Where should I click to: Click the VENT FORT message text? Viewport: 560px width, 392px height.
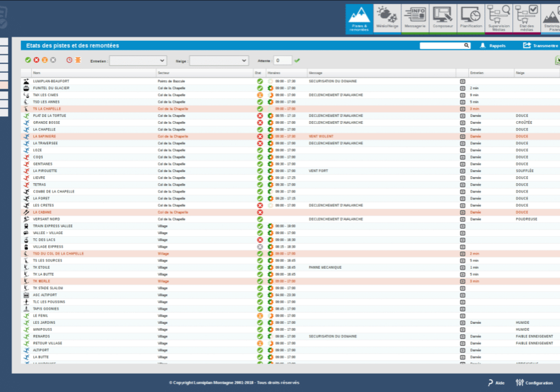pyautogui.click(x=318, y=171)
